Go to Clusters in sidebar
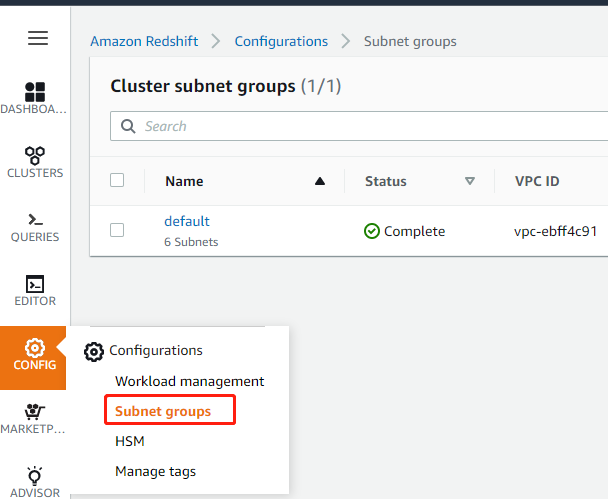The width and height of the screenshot is (608, 499). [x=35, y=162]
